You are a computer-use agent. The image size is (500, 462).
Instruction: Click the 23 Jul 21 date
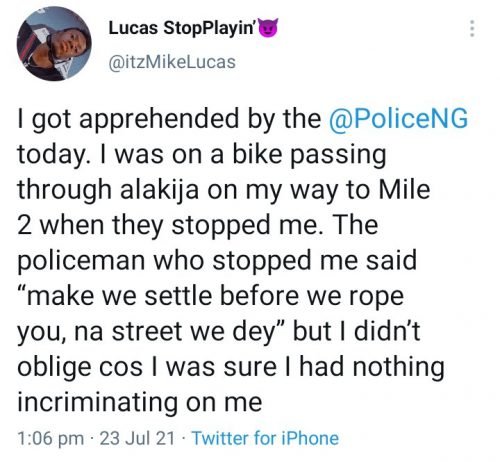tap(137, 438)
